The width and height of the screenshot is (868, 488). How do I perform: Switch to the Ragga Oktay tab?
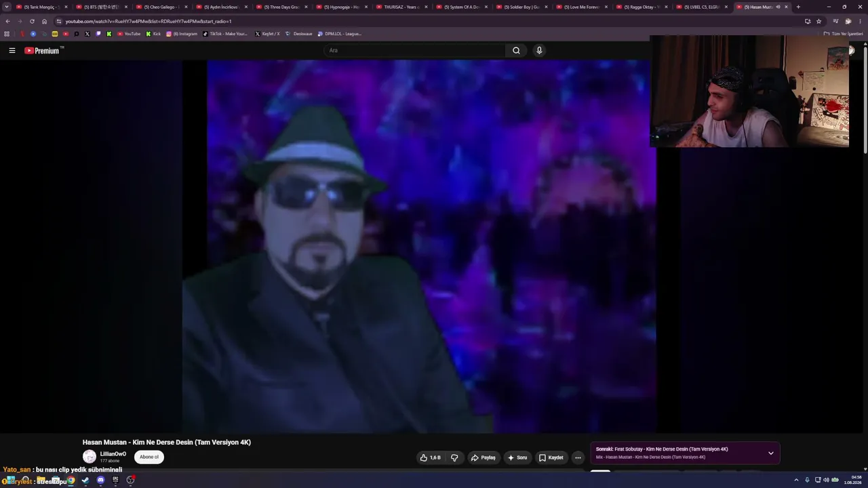641,7
